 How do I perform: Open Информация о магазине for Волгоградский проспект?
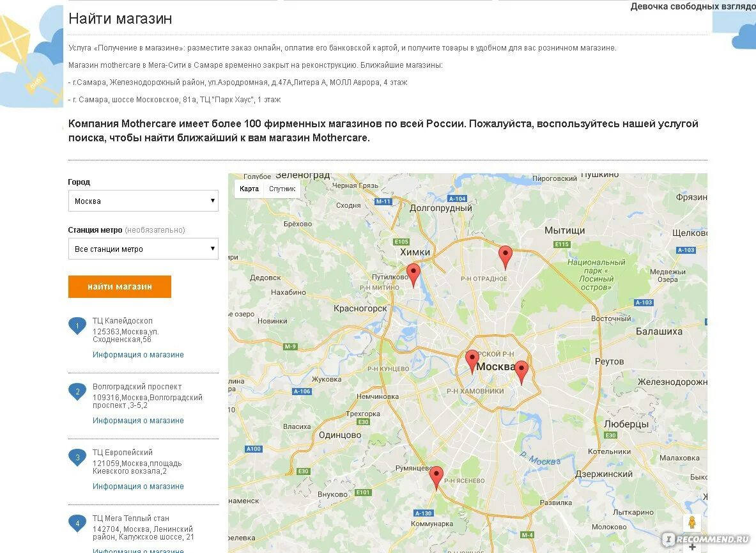coord(138,421)
